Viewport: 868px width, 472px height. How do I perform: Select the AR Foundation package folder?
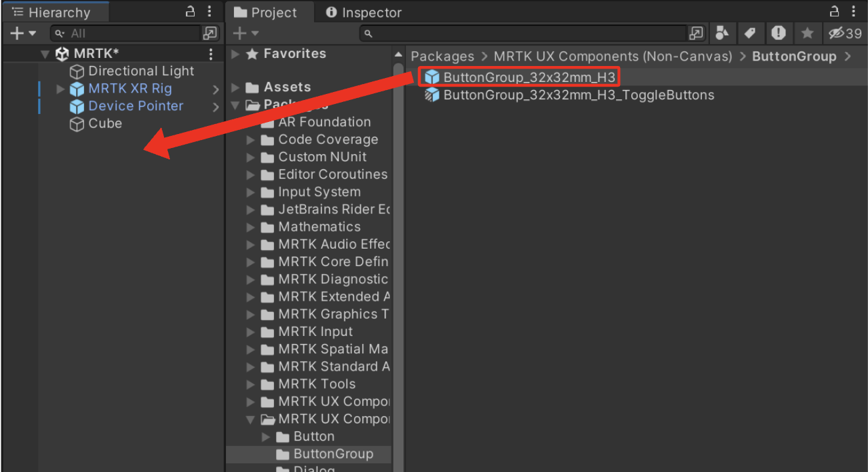(324, 122)
